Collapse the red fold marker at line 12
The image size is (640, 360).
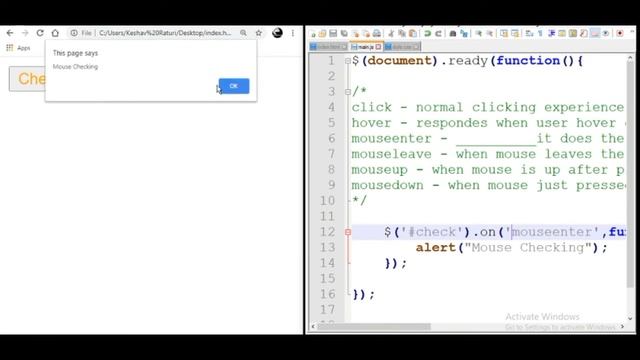(x=348, y=232)
